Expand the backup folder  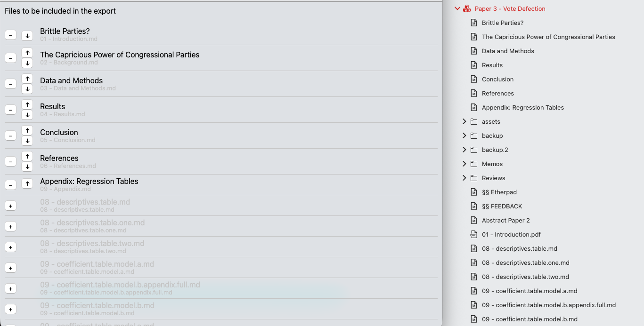coord(465,135)
